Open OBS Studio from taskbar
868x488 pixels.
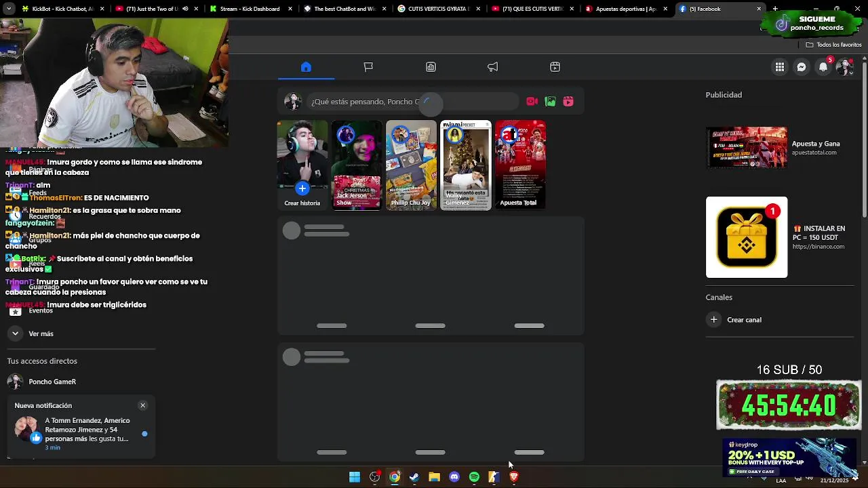pyautogui.click(x=374, y=477)
